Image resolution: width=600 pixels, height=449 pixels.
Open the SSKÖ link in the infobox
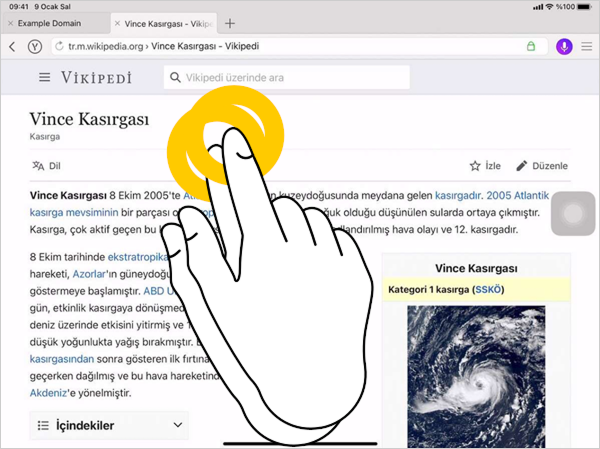pos(489,290)
